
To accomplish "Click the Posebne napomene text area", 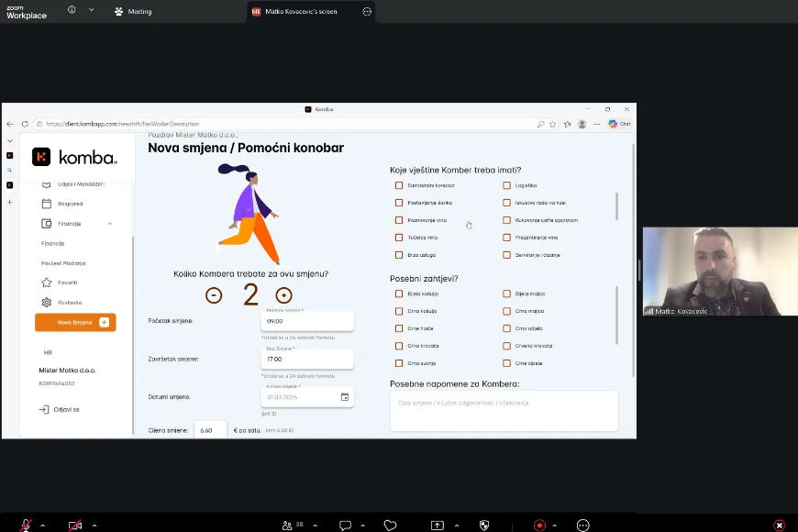I will pos(504,410).
